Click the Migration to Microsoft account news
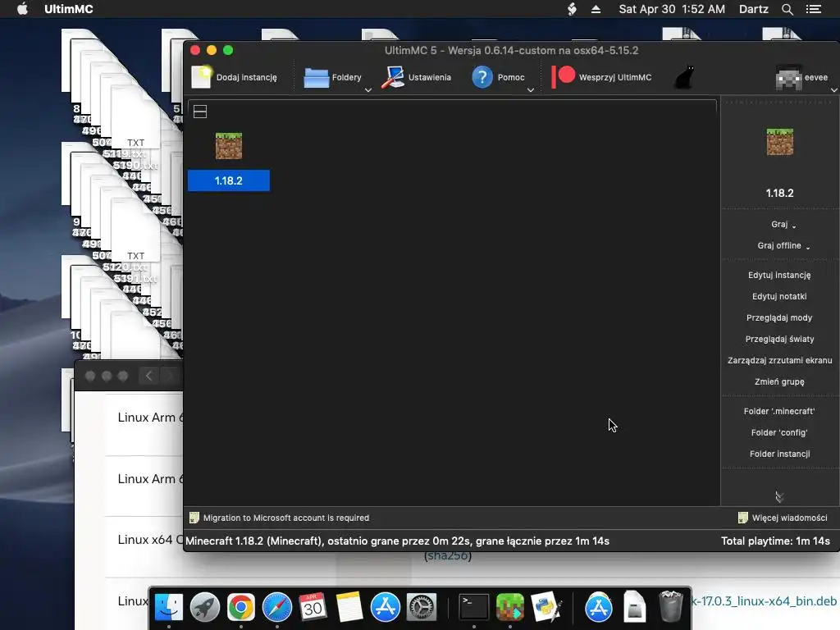The width and height of the screenshot is (840, 630). 280,518
